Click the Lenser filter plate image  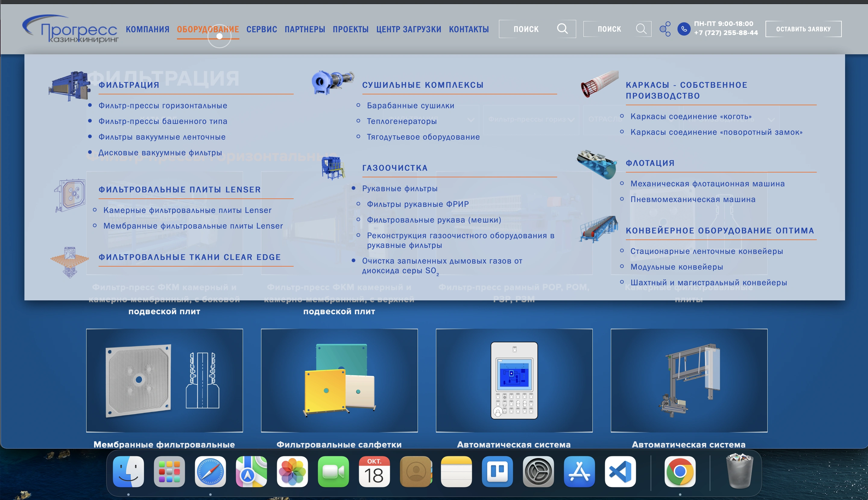[x=70, y=195]
